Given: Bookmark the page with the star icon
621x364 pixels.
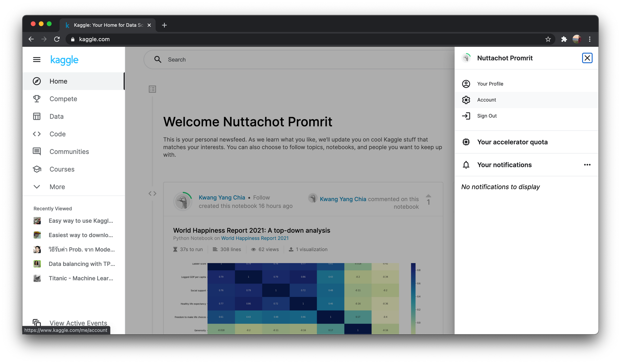Looking at the screenshot, I should tap(548, 39).
